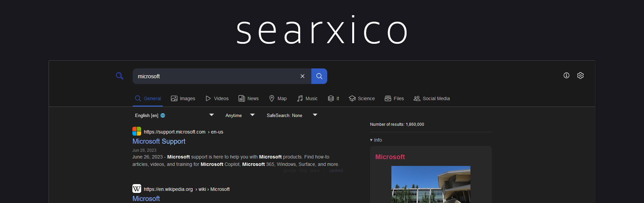Click the Jun 26, 2023 date text
This screenshot has width=644, height=203.
coord(144,150)
